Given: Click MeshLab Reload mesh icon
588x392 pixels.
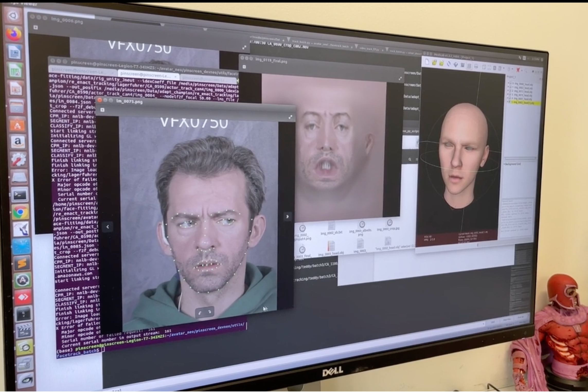Looking at the screenshot, I should [x=449, y=64].
